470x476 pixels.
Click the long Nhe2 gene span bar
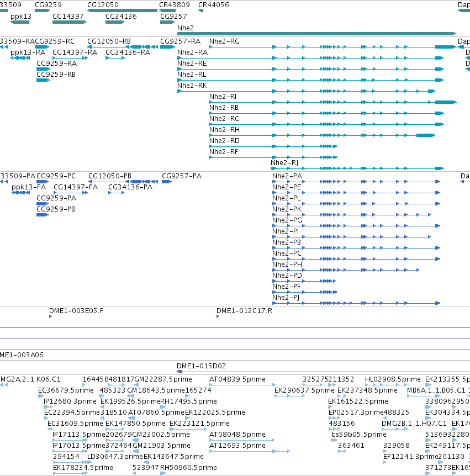coord(316,33)
